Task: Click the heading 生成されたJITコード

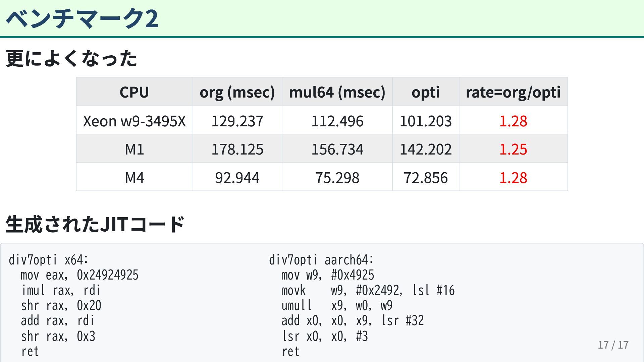Action: (95, 224)
